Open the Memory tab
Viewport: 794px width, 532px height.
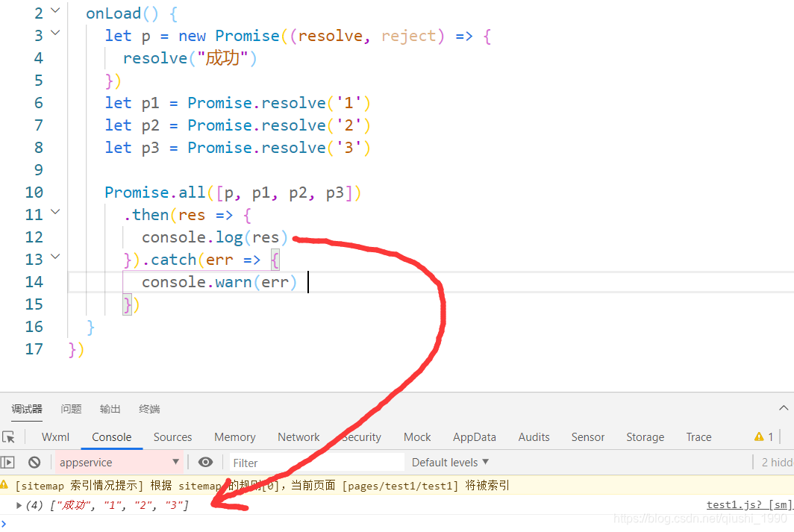[234, 436]
